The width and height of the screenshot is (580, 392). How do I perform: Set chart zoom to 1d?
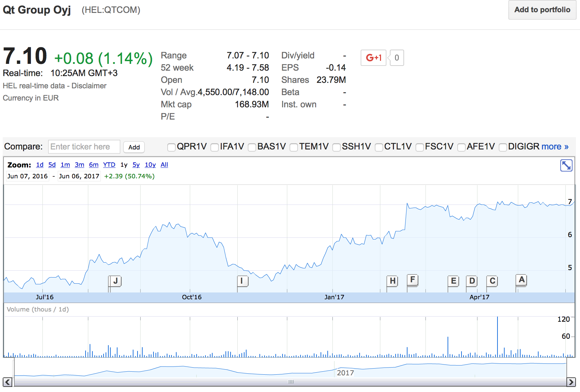[x=40, y=165]
